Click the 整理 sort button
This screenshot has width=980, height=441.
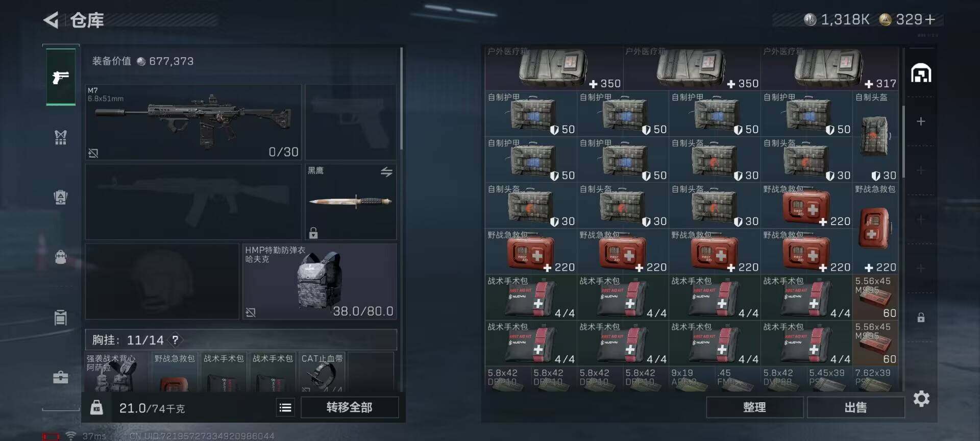pos(754,407)
